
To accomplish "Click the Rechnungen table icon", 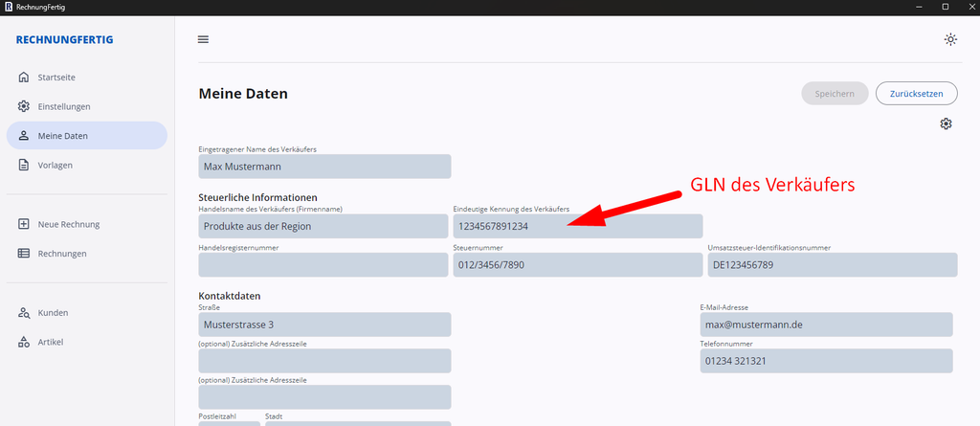I will pyautogui.click(x=24, y=254).
